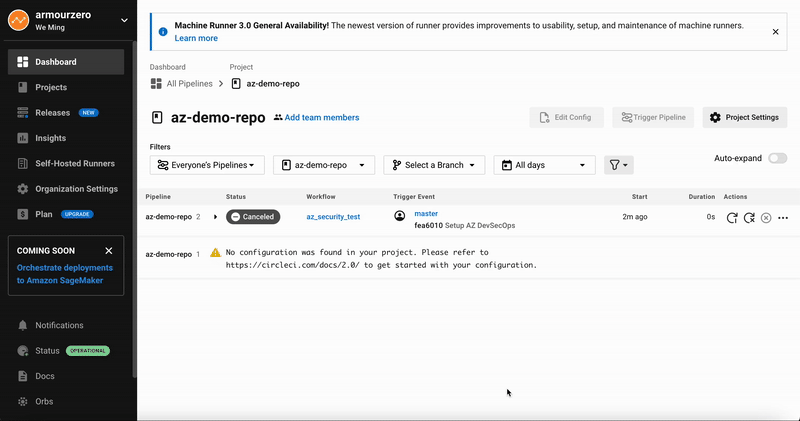This screenshot has height=421, width=800.
Task: Toggle the Auto-expand switch
Action: 777,158
